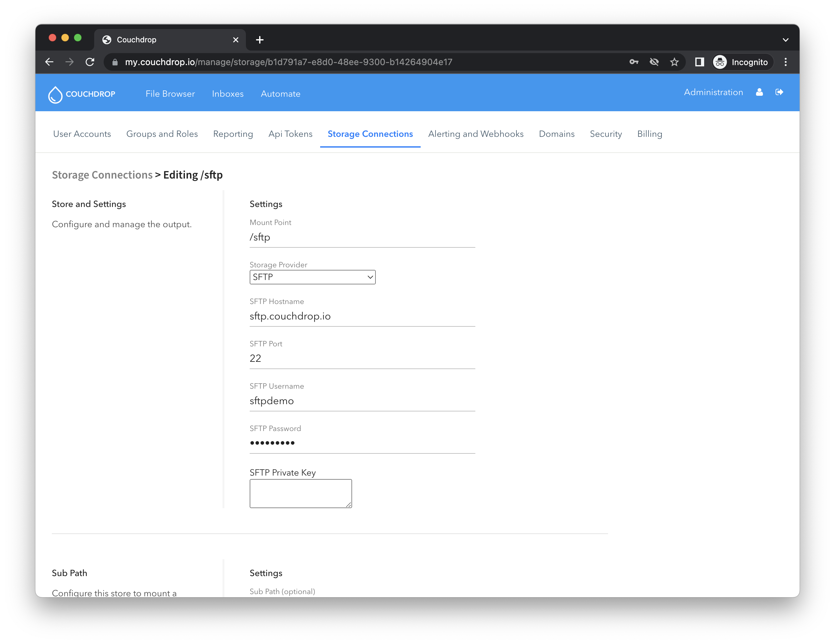Click the SFTP Password field
Screen dimensions: 835x644
click(x=362, y=443)
